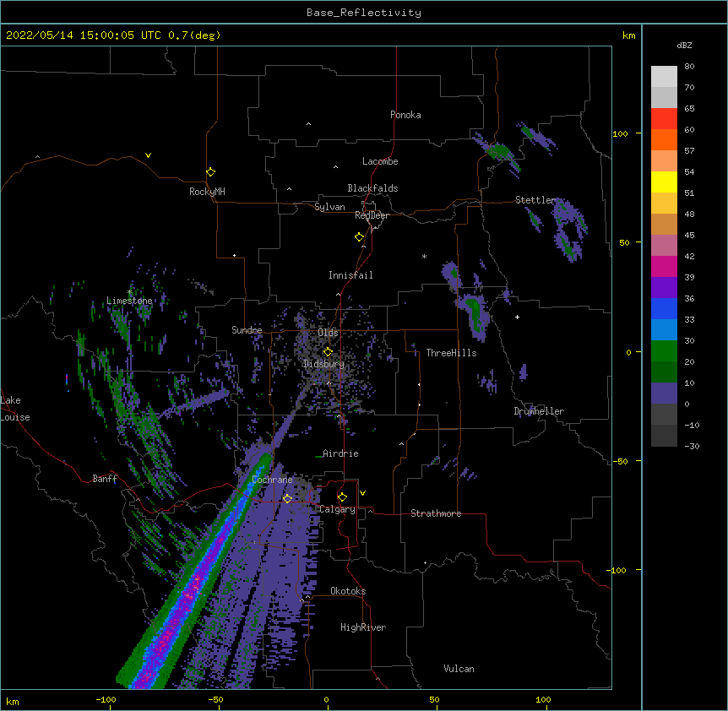The height and width of the screenshot is (711, 728).
Task: Pick the slate purple swatch below 10
Action: [x=664, y=393]
